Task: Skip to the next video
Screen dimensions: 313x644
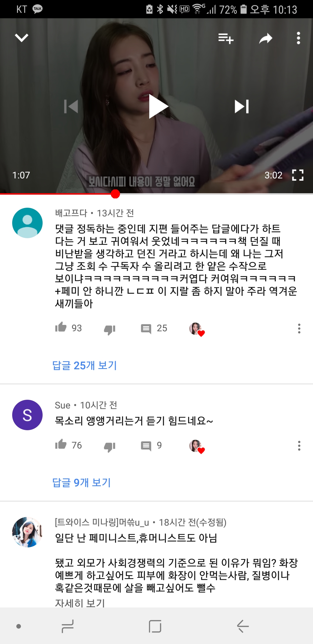Action: 242,106
